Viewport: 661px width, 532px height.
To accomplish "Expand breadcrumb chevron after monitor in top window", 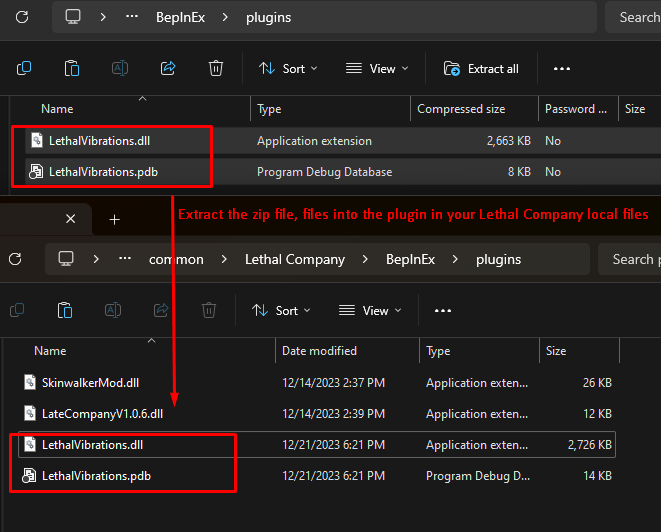I will point(103,17).
